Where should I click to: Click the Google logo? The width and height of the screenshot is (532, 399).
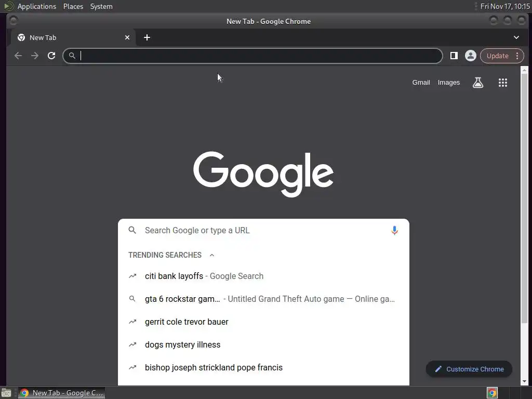coord(263,174)
